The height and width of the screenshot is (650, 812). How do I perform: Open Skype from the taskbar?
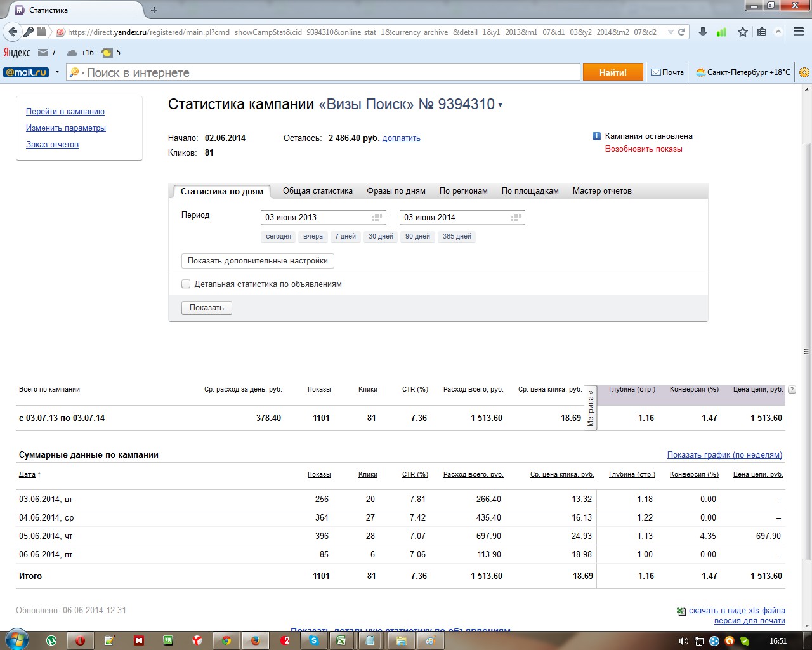pos(313,640)
